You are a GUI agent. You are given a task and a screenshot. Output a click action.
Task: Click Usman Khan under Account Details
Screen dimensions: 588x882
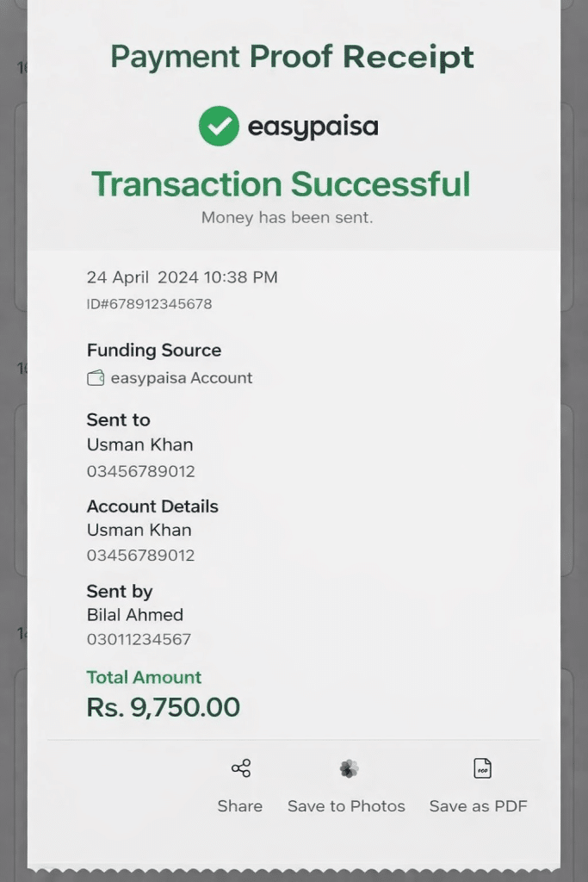[139, 530]
